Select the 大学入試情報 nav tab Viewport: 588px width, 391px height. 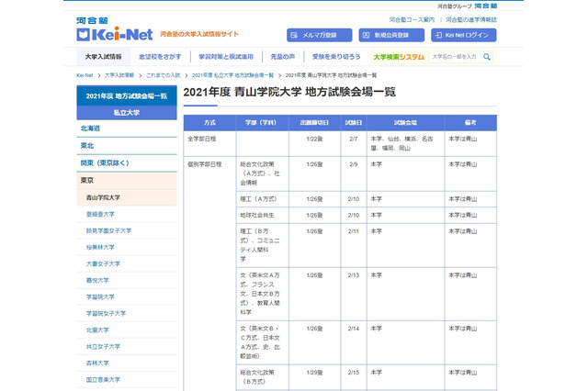click(104, 57)
